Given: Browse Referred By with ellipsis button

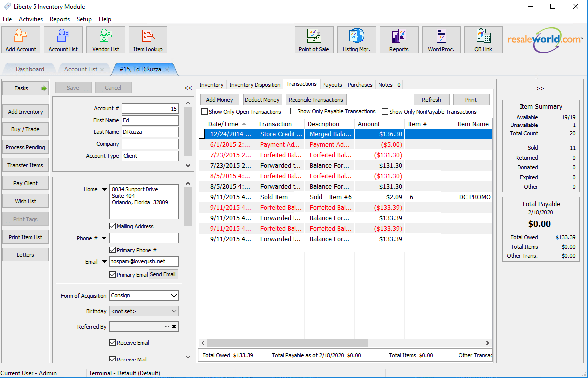Looking at the screenshot, I should 167,327.
